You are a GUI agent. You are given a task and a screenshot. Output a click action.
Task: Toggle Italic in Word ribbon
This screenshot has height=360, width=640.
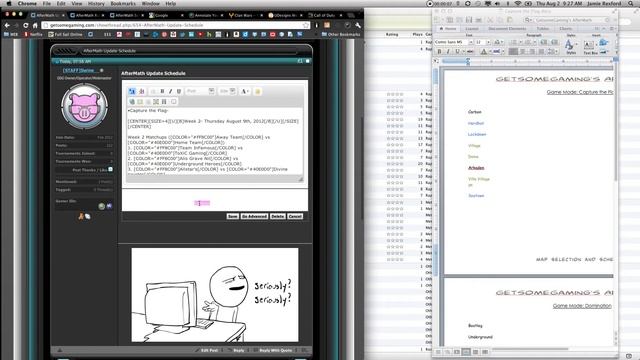(448, 52)
